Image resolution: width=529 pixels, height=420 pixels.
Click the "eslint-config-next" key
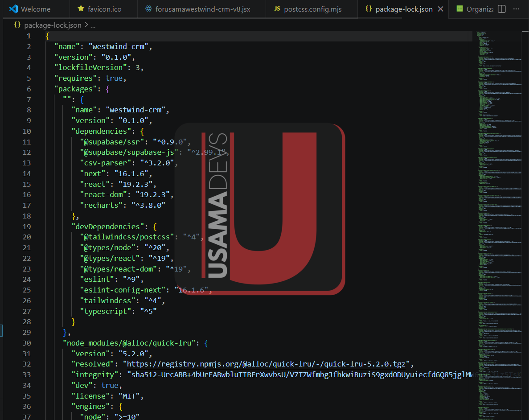coord(123,290)
